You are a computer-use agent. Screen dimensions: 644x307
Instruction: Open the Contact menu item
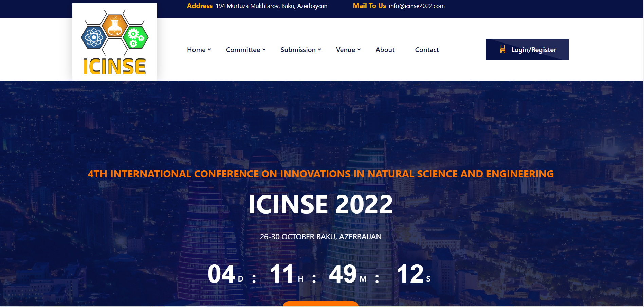point(427,50)
